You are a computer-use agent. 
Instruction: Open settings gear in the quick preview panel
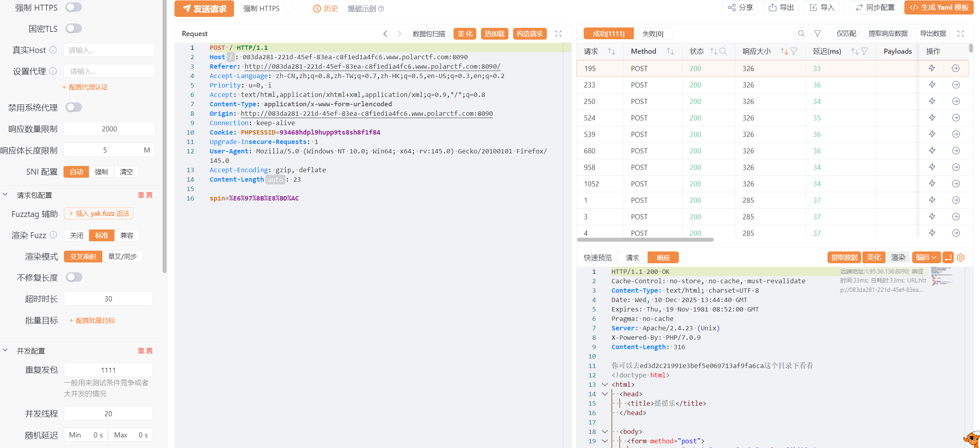point(960,258)
